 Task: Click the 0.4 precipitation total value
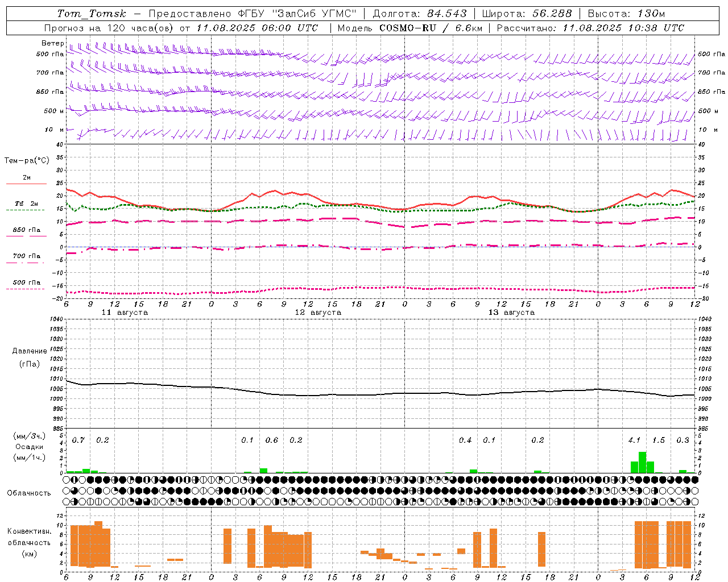tap(465, 440)
